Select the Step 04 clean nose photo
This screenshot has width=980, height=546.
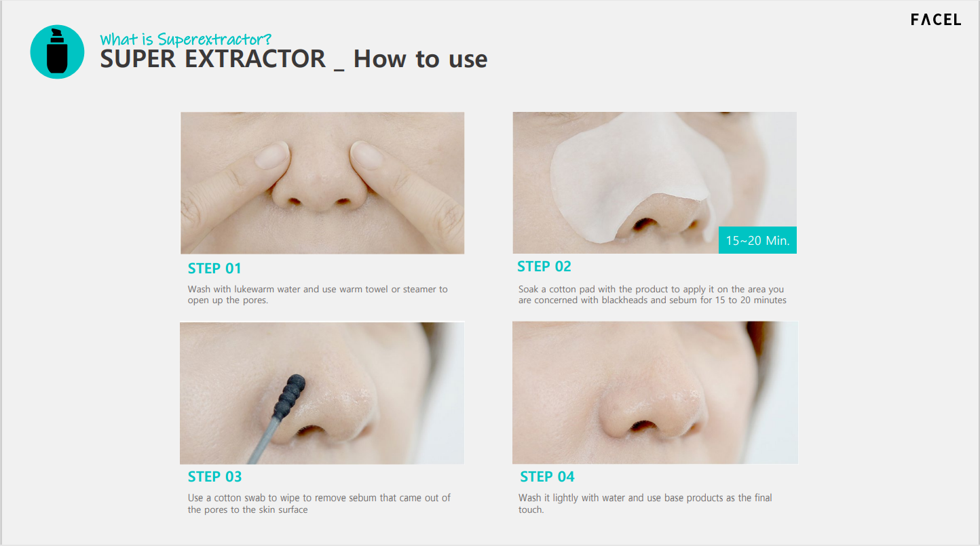(655, 393)
